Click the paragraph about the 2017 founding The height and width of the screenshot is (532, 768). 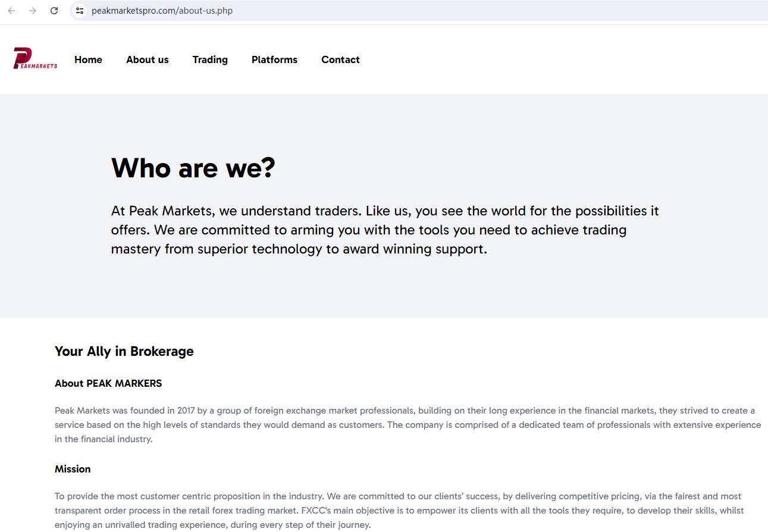tap(407, 425)
